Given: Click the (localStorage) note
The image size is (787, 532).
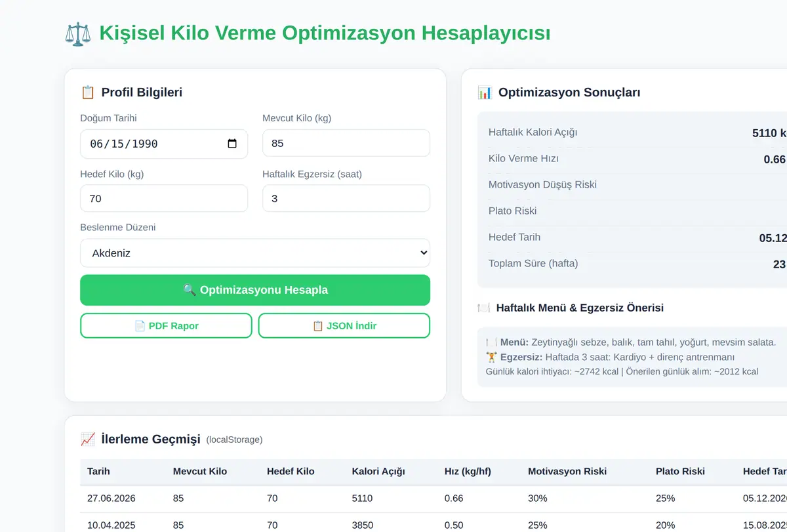Looking at the screenshot, I should pyautogui.click(x=234, y=440).
